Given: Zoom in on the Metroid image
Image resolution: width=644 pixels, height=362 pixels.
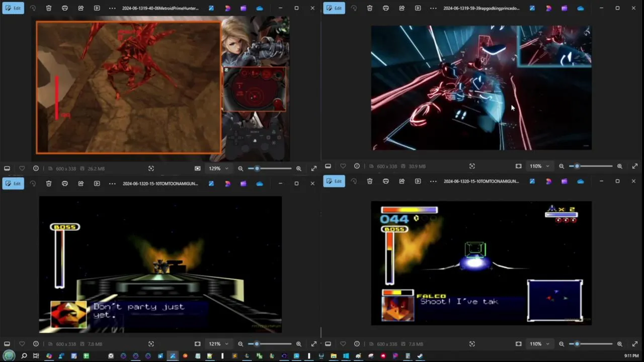Looking at the screenshot, I should (x=299, y=168).
